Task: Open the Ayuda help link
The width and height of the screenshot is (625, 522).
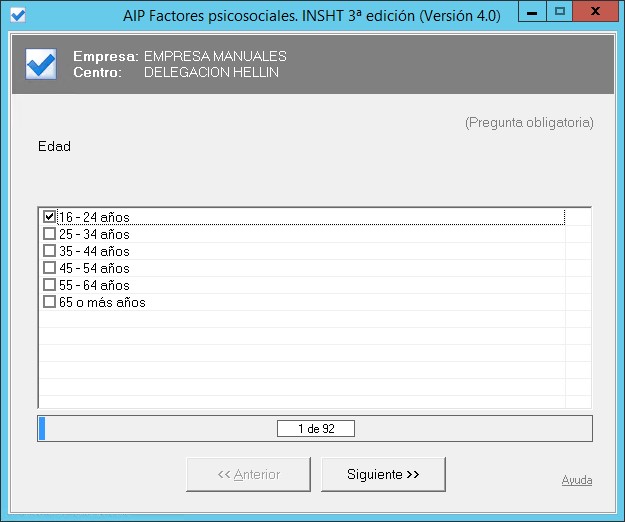Action: coord(576,480)
